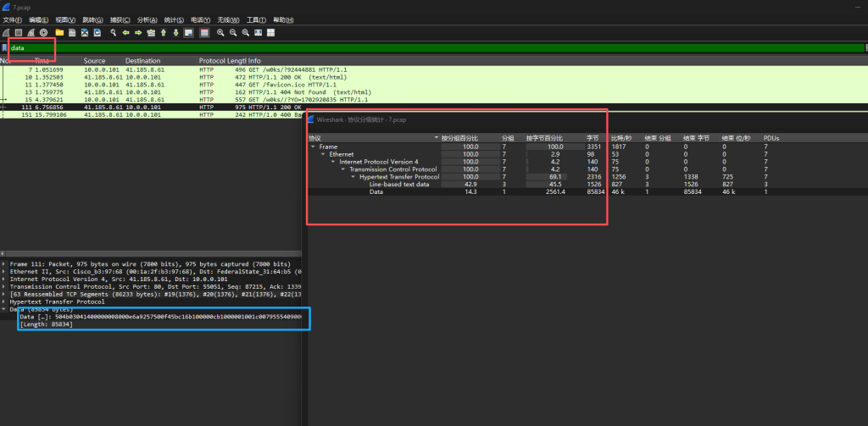Click the zoom in magnifier icon
The width and height of the screenshot is (868, 426).
220,33
